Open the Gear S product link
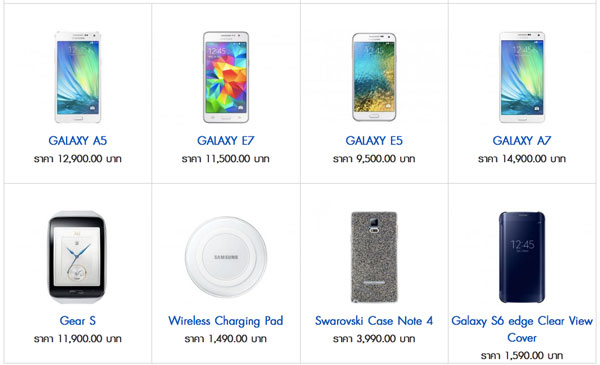Screen dimensions: 600x365 pos(78,321)
